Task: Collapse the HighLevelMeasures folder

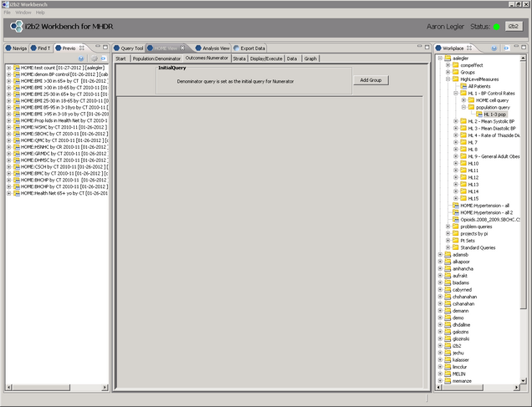Action: tap(448, 79)
